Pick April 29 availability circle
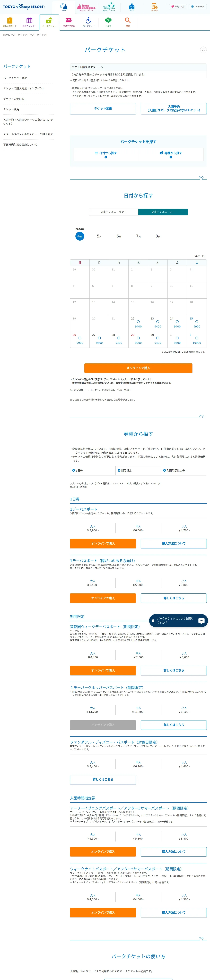 tap(138, 338)
